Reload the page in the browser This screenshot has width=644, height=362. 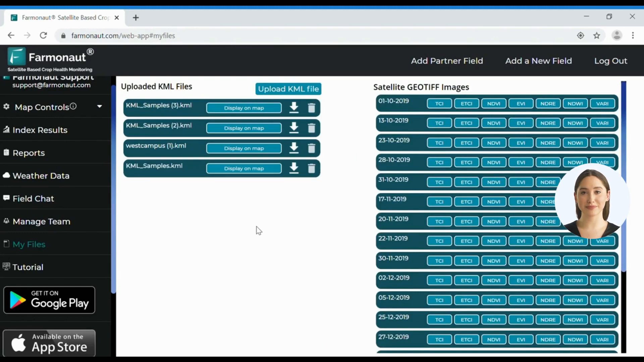click(x=43, y=36)
